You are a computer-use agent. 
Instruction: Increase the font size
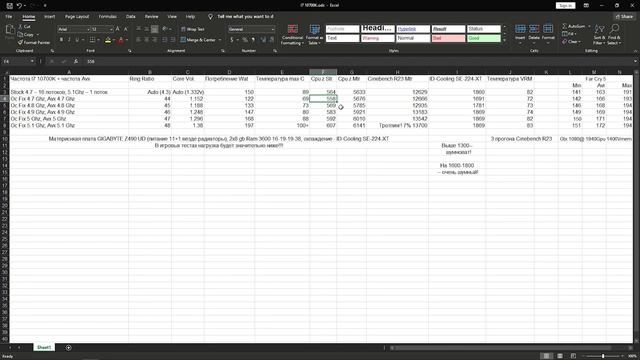(x=118, y=29)
